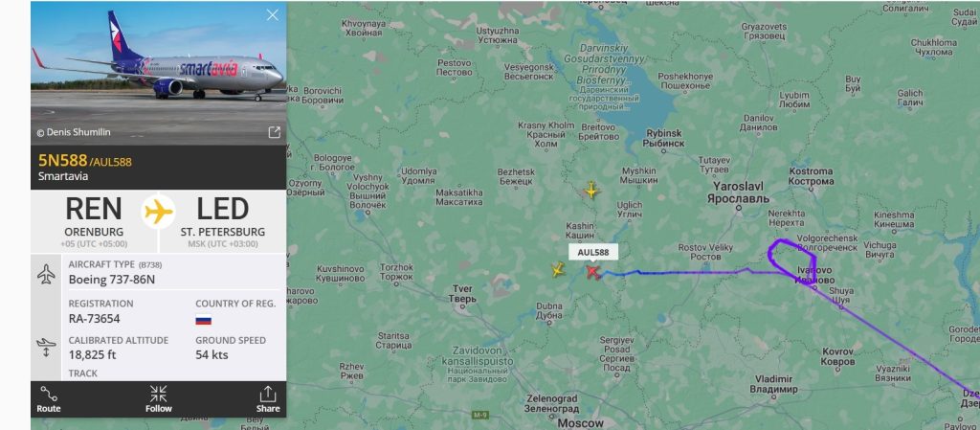This screenshot has width=980, height=430.
Task: Click the Russian flag icon
Action: pos(203,320)
